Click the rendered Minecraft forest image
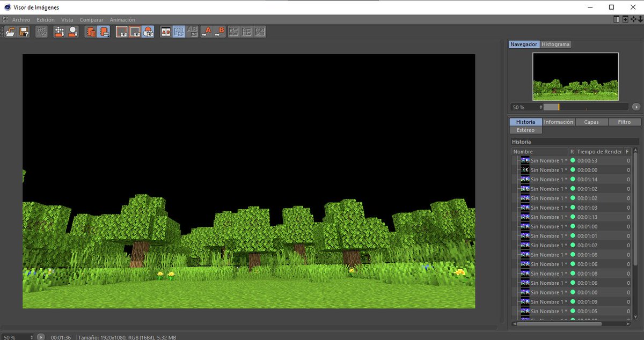Screen dimensions: 644x340 pyautogui.click(x=248, y=181)
